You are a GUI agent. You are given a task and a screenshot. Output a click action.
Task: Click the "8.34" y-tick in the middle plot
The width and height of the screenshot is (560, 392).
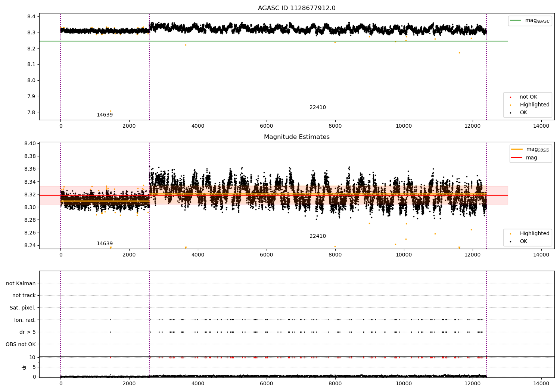point(30,182)
